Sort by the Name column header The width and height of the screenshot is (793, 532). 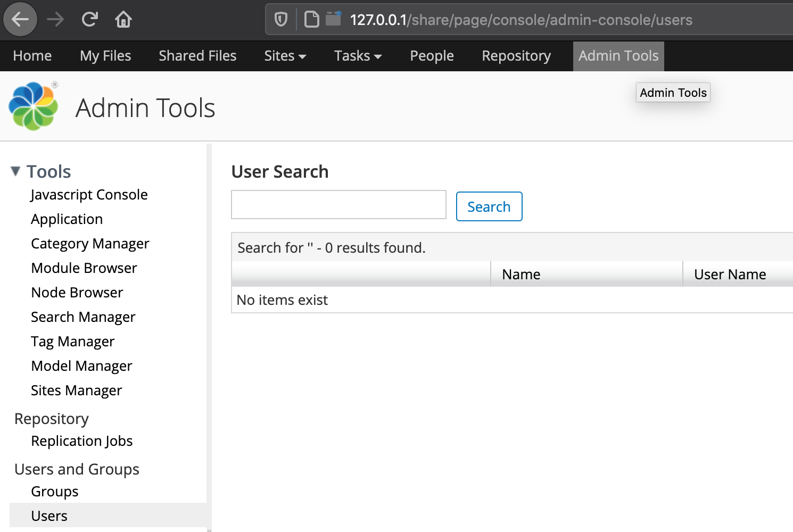[521, 275]
